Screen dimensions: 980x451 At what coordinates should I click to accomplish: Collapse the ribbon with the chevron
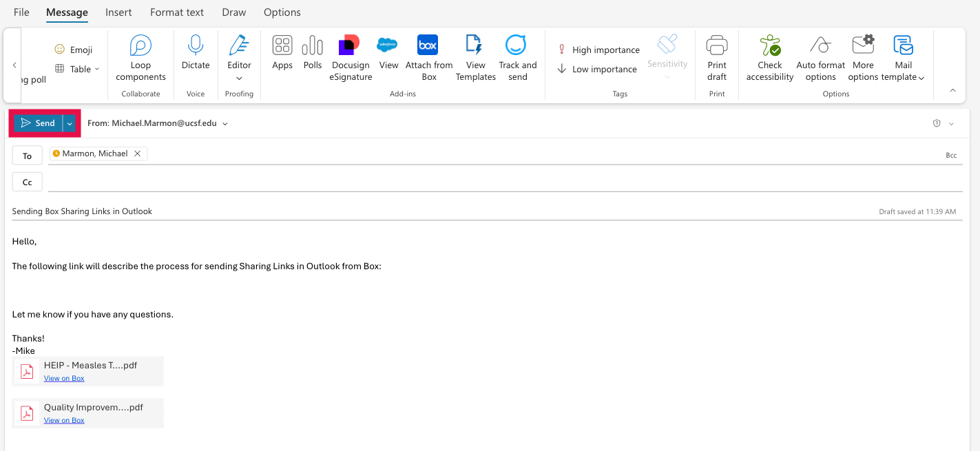pyautogui.click(x=953, y=90)
